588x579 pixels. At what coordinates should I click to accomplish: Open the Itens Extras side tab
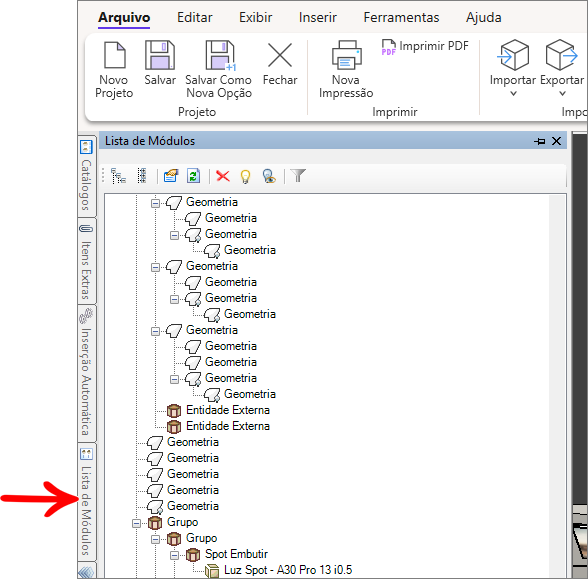click(86, 262)
